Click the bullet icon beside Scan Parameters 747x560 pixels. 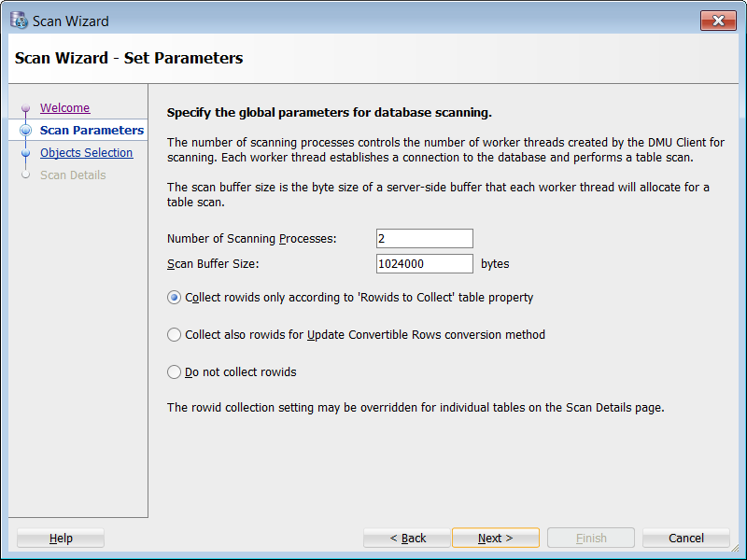click(x=25, y=131)
